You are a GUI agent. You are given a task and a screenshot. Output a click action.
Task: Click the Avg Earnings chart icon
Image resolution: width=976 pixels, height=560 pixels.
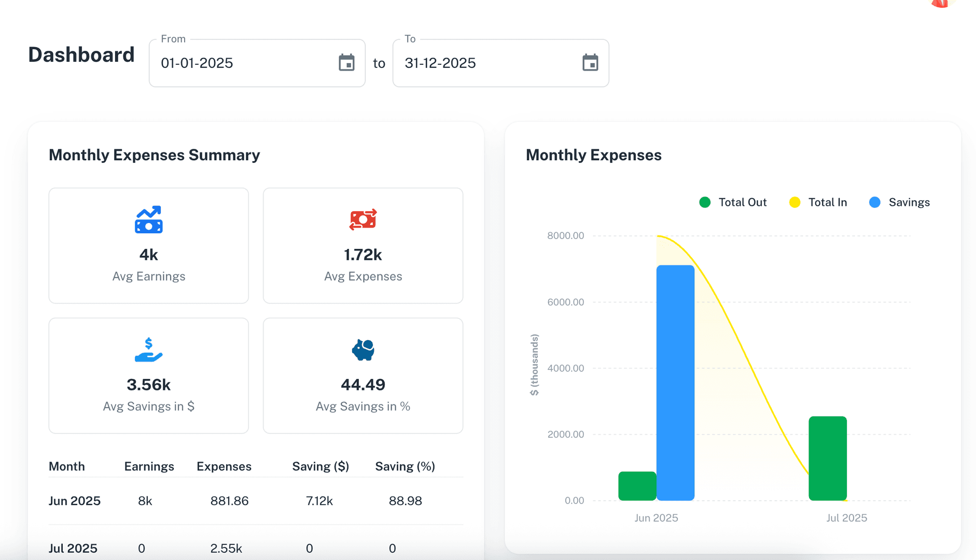(149, 220)
